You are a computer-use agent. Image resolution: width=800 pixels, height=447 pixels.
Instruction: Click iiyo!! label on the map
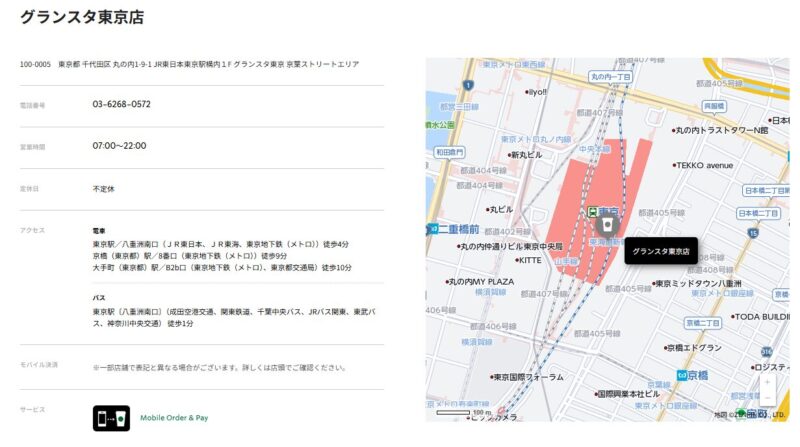point(536,92)
